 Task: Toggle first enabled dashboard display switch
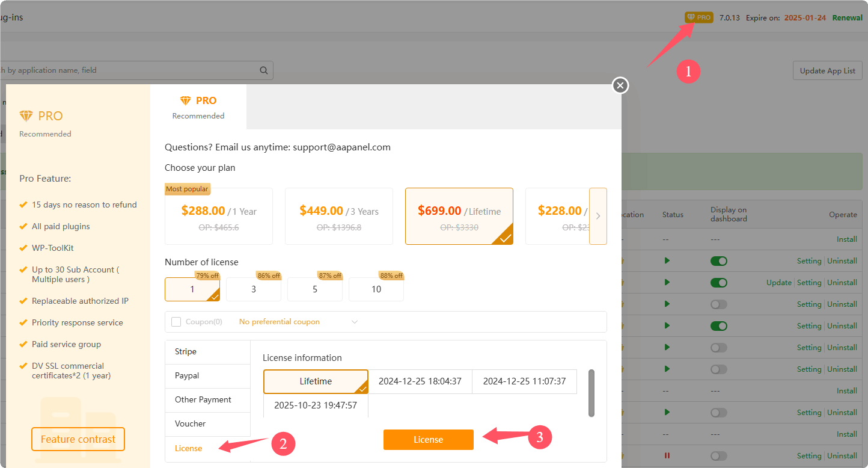click(x=718, y=261)
